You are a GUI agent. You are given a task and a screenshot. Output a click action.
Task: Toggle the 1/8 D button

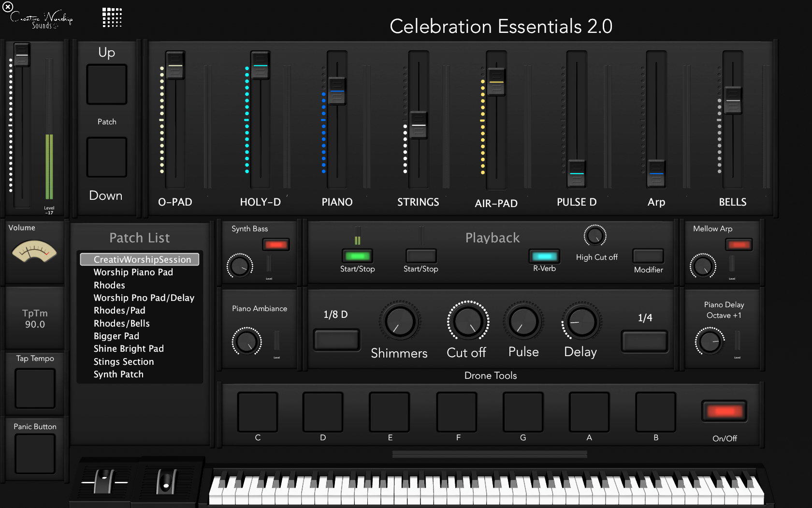[x=337, y=340]
